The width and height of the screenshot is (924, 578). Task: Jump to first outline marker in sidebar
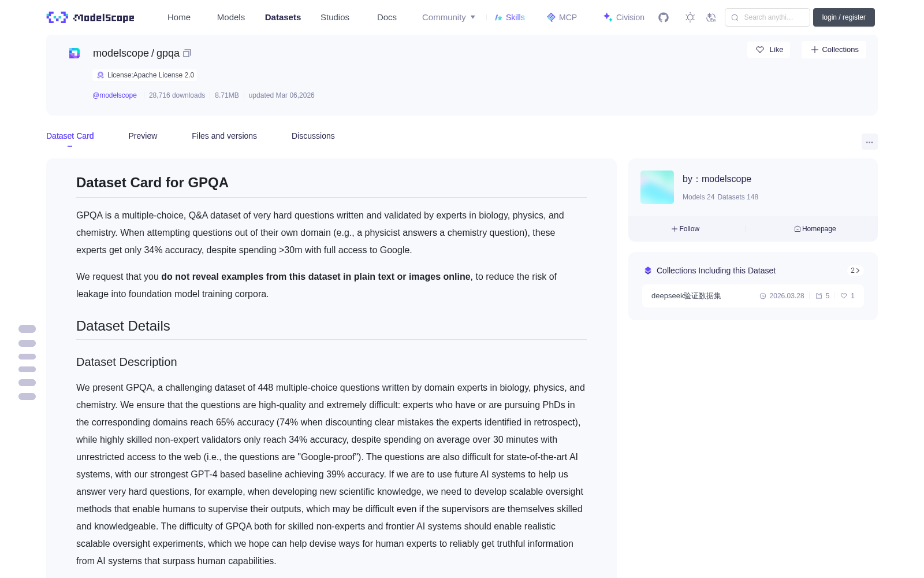click(27, 329)
